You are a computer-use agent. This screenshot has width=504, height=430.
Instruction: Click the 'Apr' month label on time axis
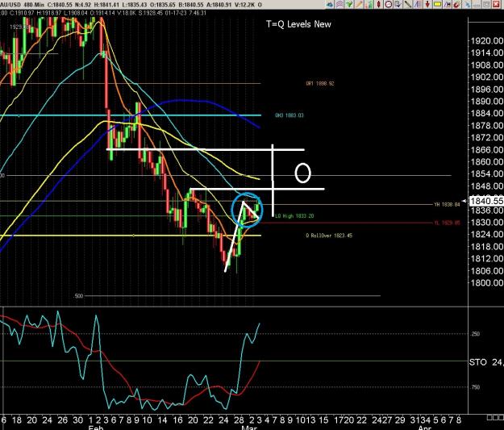tap(425, 428)
